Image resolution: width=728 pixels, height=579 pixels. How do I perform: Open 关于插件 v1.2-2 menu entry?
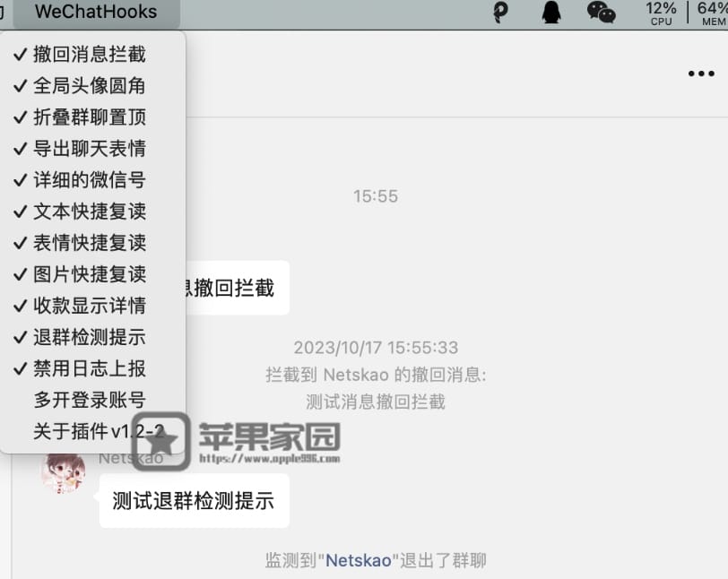tap(93, 431)
